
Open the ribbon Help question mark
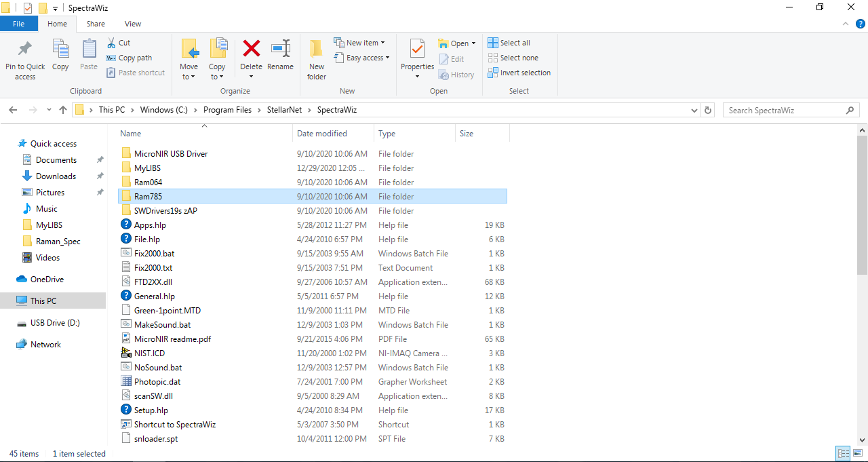point(860,24)
